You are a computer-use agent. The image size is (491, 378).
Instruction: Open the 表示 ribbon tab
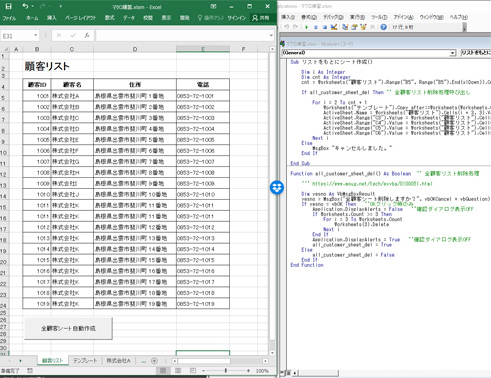[x=166, y=18]
